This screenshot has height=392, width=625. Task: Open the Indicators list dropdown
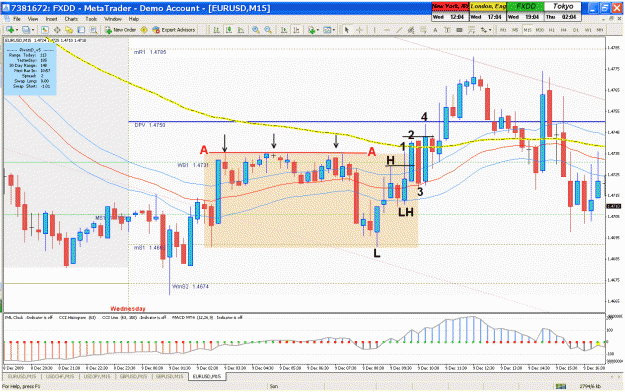[x=312, y=30]
